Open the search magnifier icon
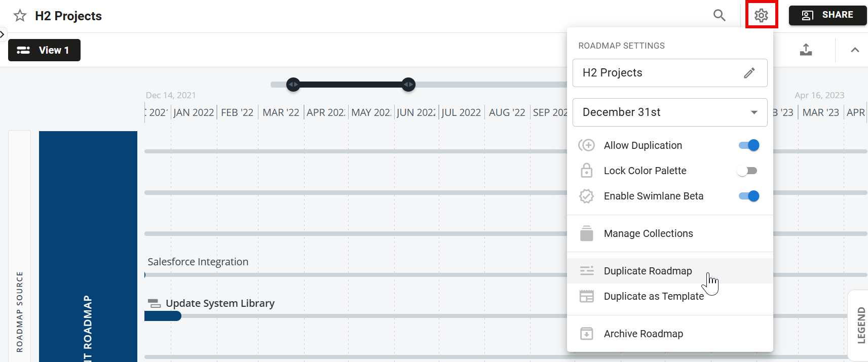The image size is (868, 362). click(719, 15)
